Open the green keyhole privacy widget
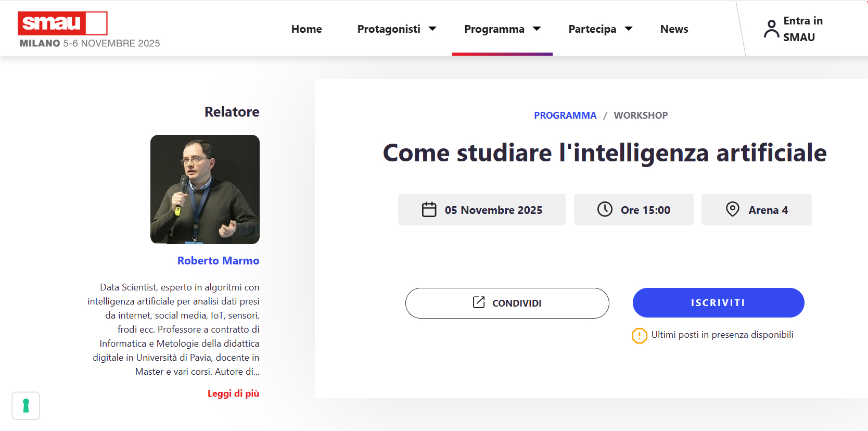This screenshot has height=431, width=868. click(x=26, y=405)
